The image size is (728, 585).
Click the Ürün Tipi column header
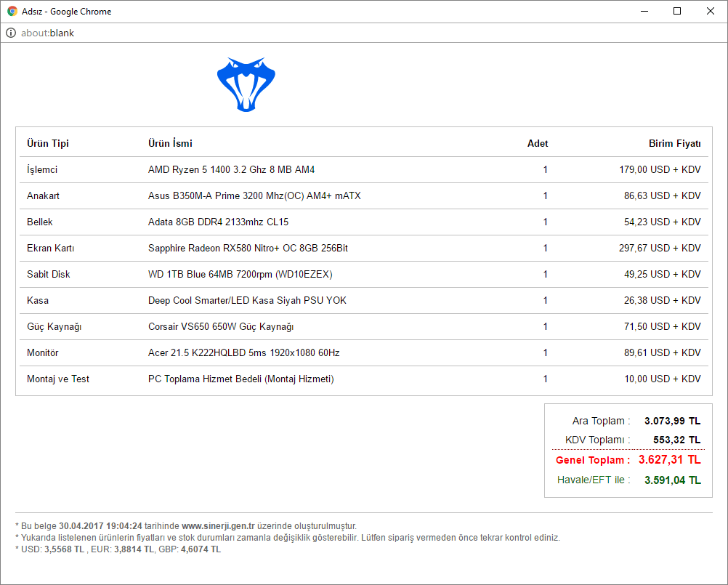(x=48, y=143)
